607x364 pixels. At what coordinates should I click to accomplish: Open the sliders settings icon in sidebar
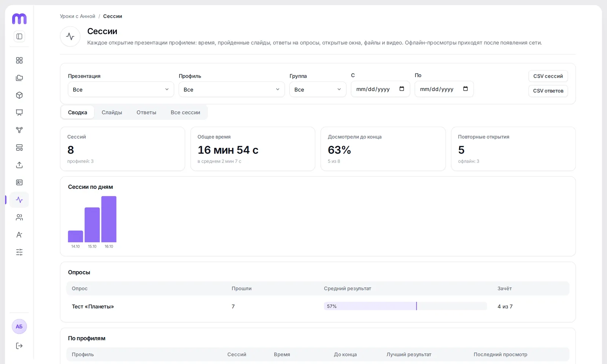(19, 252)
